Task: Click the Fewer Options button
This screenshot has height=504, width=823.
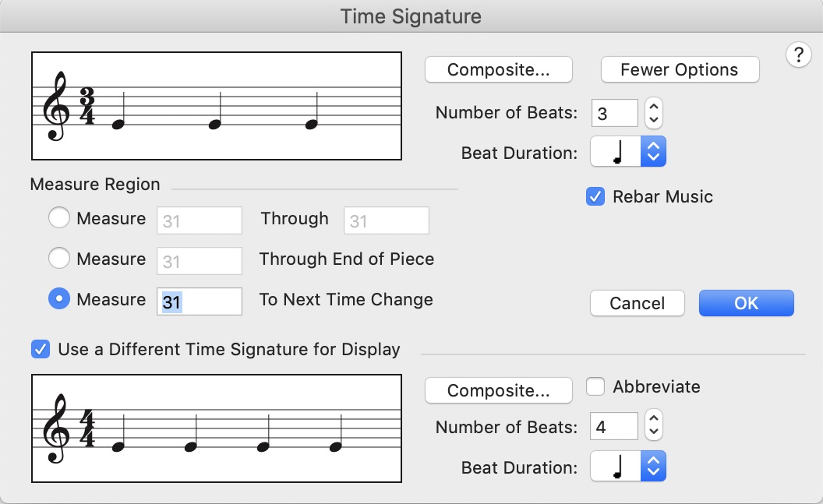Action: pyautogui.click(x=680, y=69)
